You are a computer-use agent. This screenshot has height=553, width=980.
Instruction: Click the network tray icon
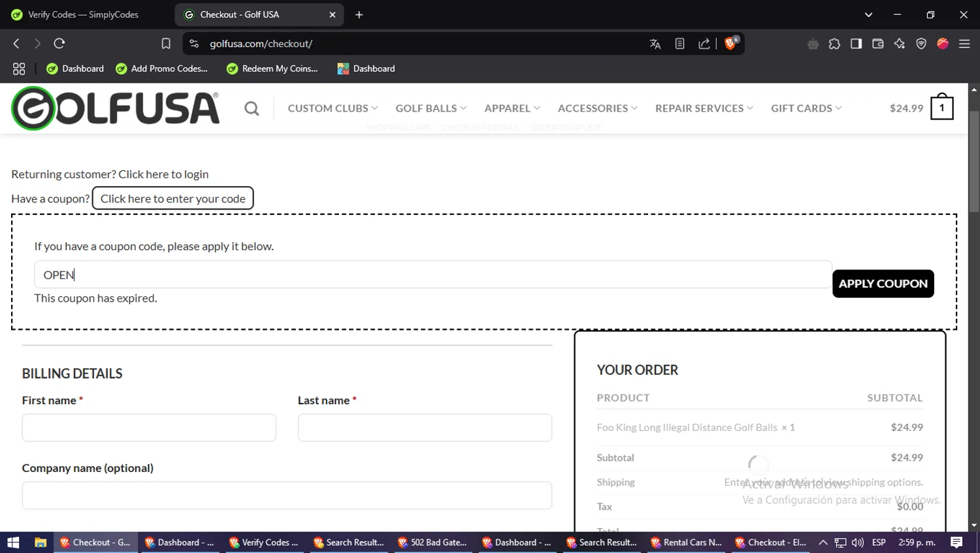pos(841,543)
